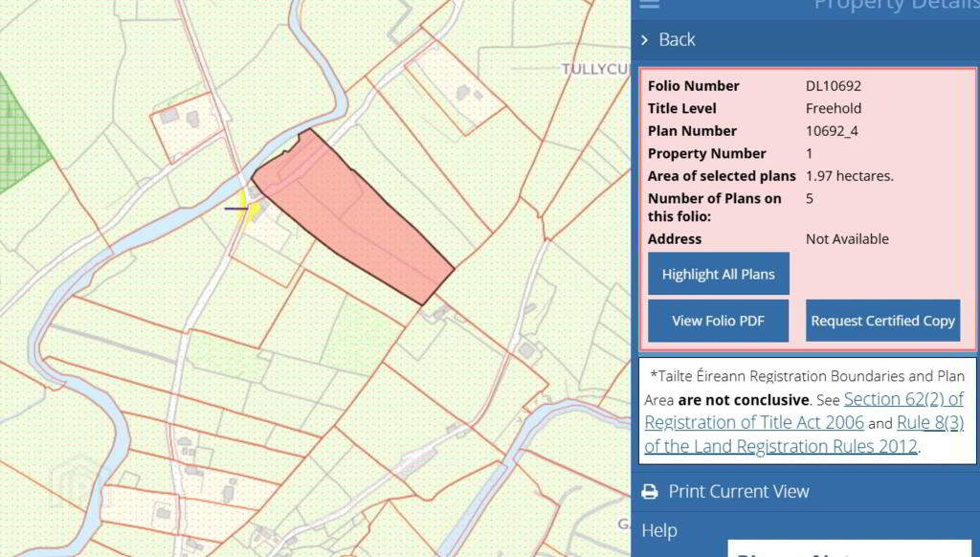
Task: Click the printer icon beside Print Current View
Action: click(x=650, y=492)
